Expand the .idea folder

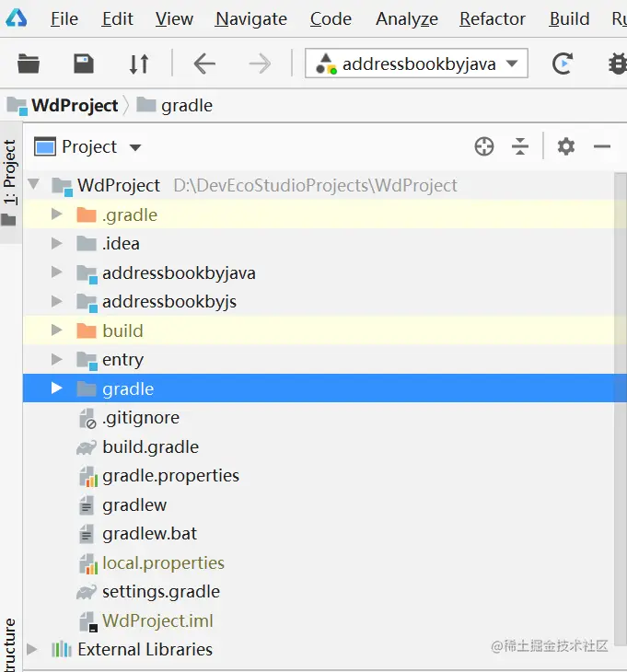(x=56, y=243)
